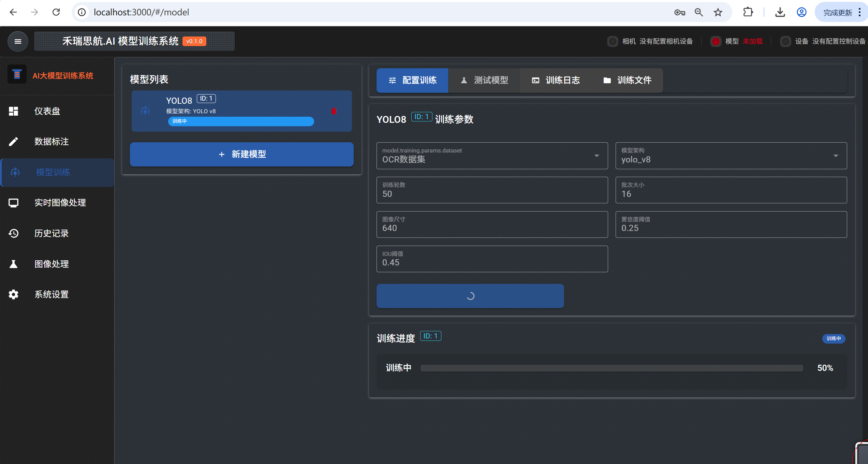The height and width of the screenshot is (464, 868).
Task: Click the AI大模型训练系统 logo icon
Action: pyautogui.click(x=17, y=74)
